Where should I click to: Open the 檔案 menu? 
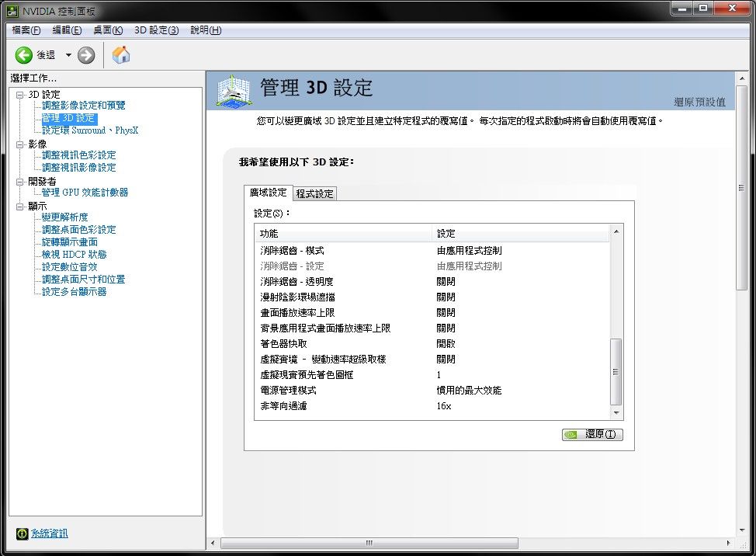26,30
